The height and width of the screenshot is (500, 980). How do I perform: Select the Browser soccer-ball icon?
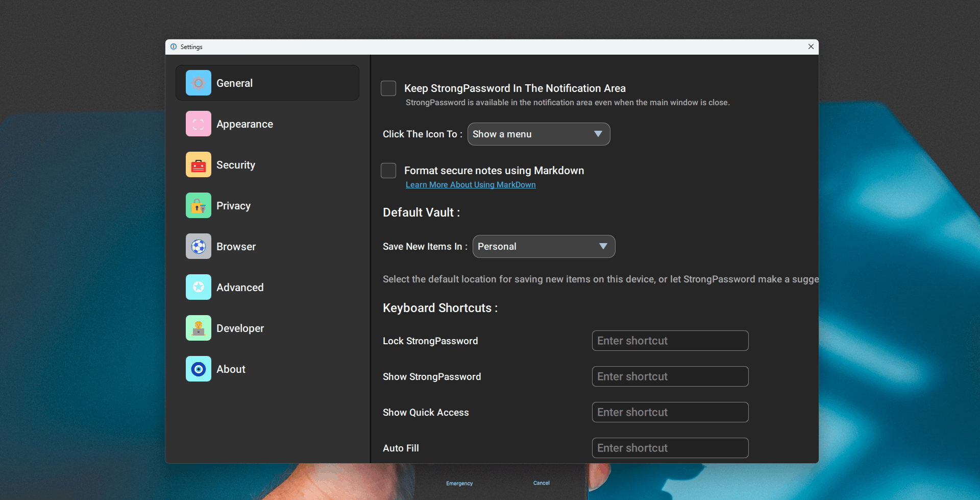(x=198, y=246)
